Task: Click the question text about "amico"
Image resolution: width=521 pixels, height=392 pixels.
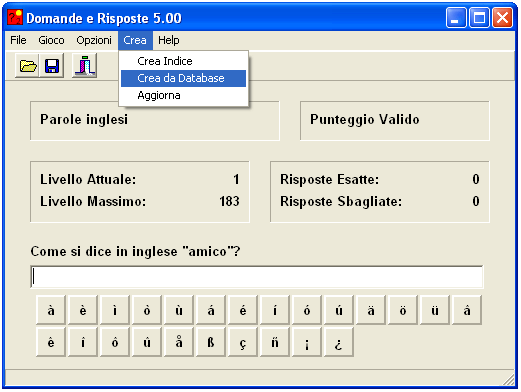Action: (135, 251)
